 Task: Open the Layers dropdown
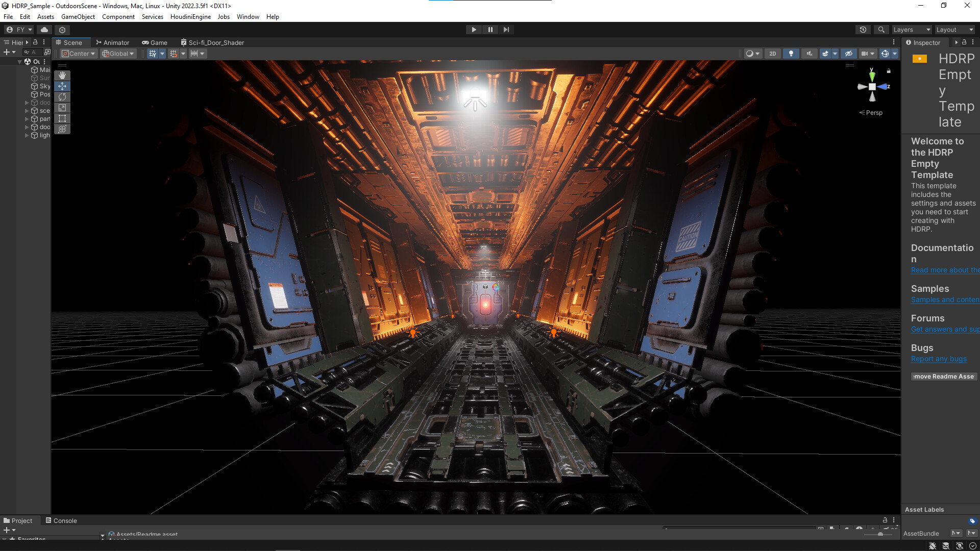click(x=912, y=30)
